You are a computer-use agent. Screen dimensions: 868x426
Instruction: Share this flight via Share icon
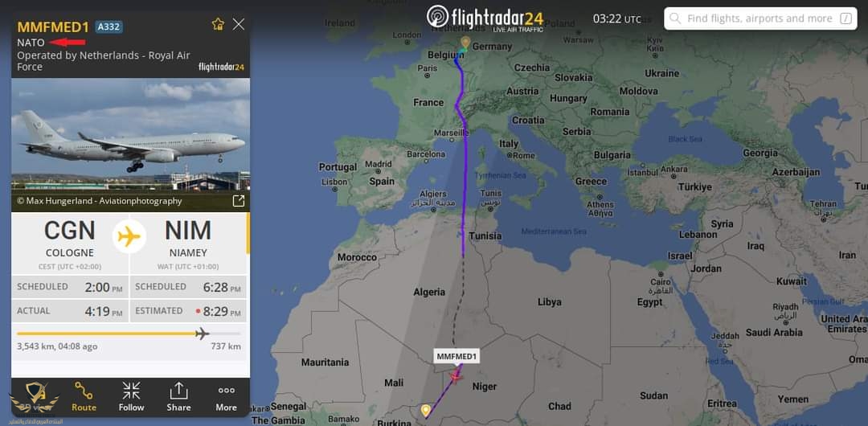click(178, 397)
